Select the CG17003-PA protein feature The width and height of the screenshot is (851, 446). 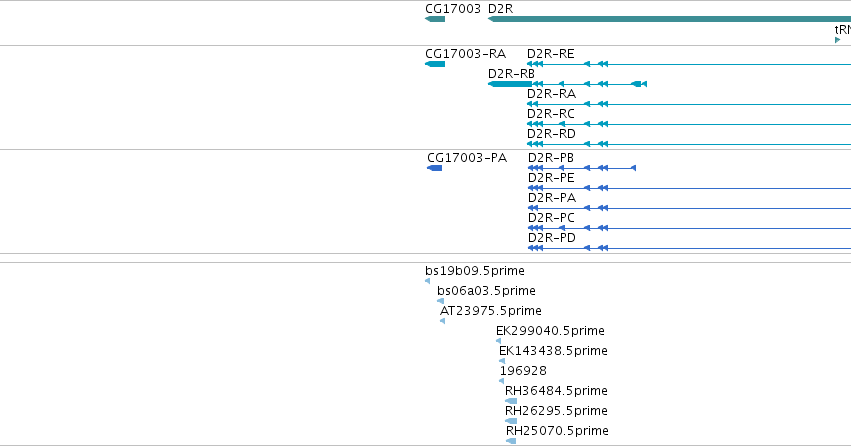(435, 168)
